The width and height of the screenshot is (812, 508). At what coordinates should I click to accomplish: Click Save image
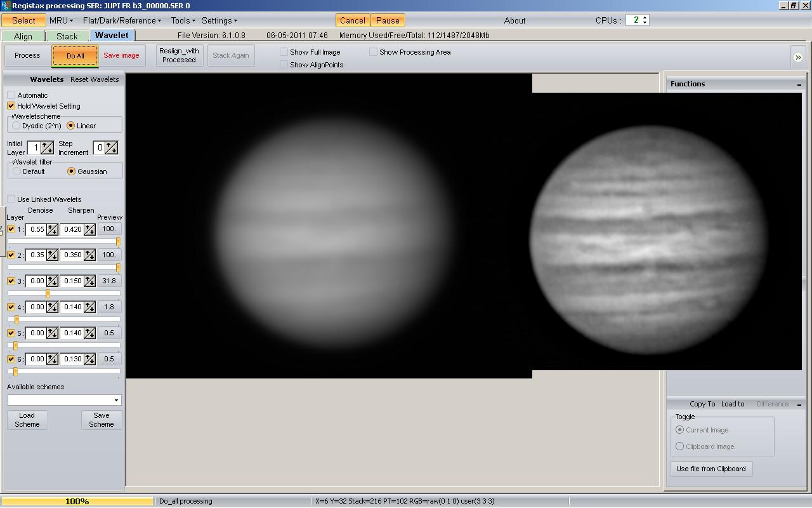[121, 55]
